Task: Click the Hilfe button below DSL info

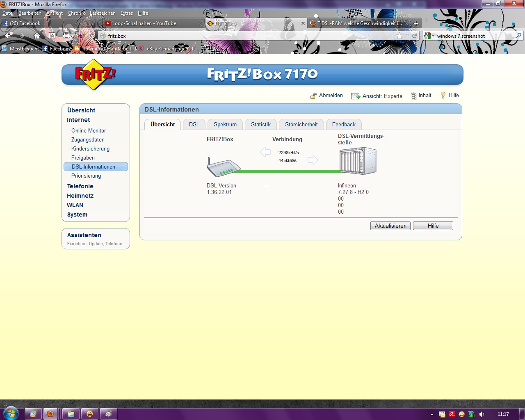Action: click(433, 226)
